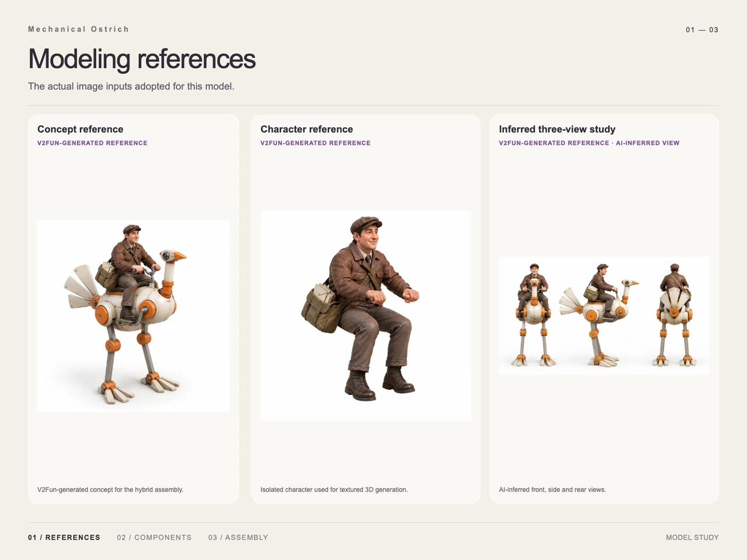Click the 'Concept reference' card title
747x560 pixels.
81,129
